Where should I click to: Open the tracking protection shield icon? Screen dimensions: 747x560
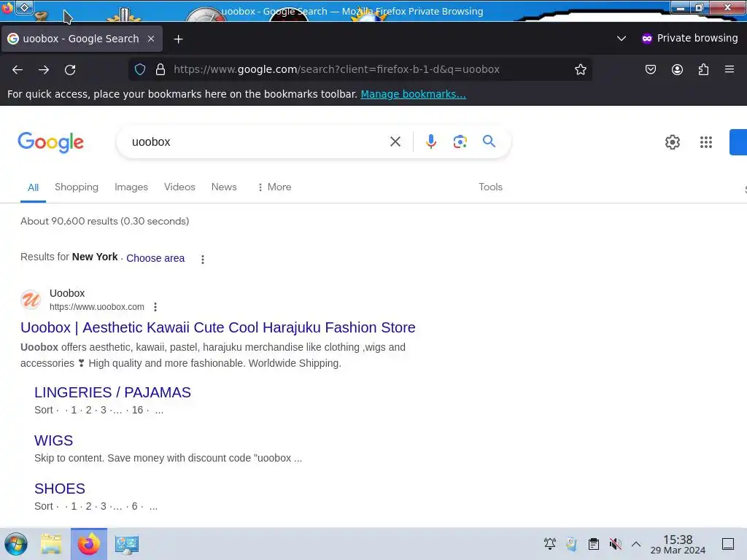tap(139, 69)
